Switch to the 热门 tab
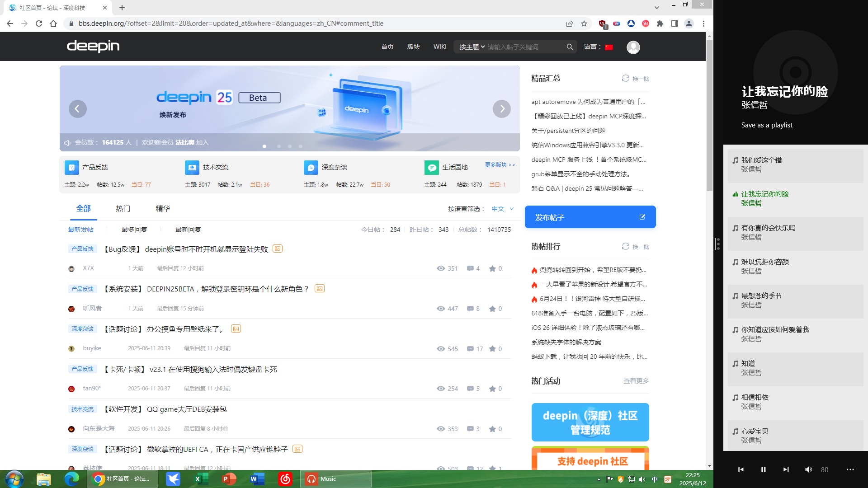The width and height of the screenshot is (868, 488). [x=123, y=209]
